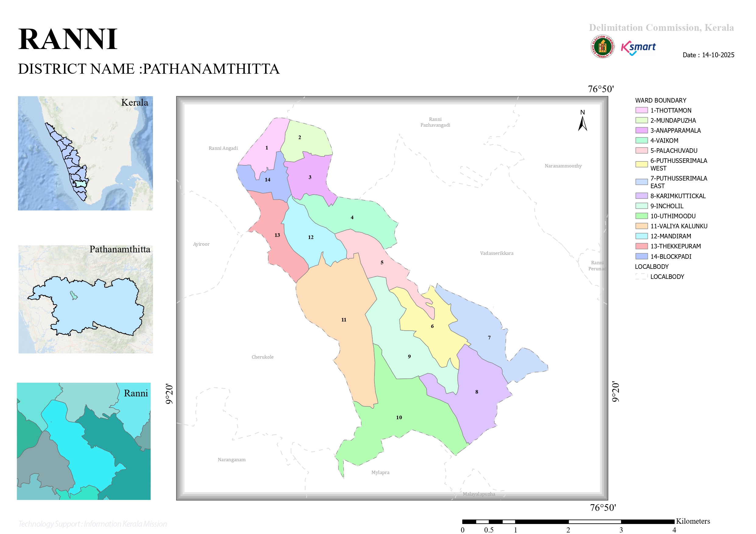Click the Cherukole neighbor label
This screenshot has height=534, width=756.
click(262, 357)
